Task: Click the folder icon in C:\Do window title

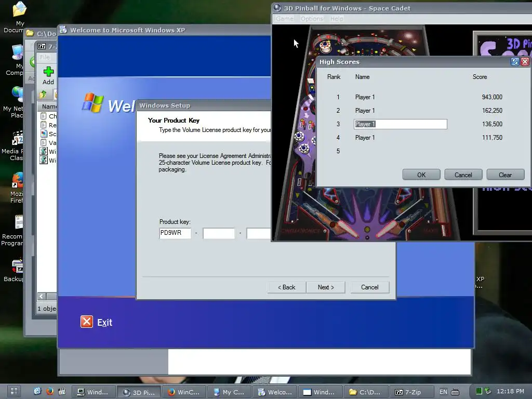Action: pyautogui.click(x=30, y=33)
